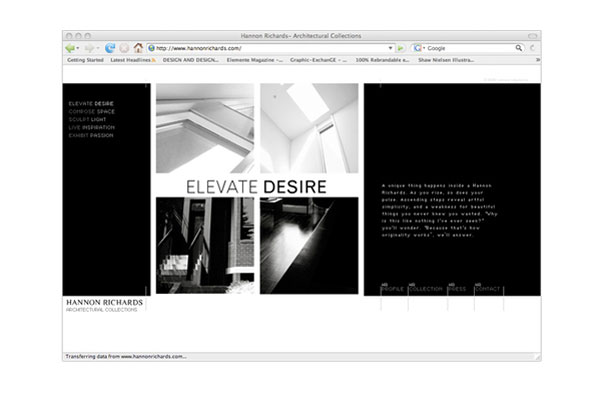This screenshot has width=600, height=395.
Task: Open the Contact tab at the bottom
Action: (x=488, y=289)
